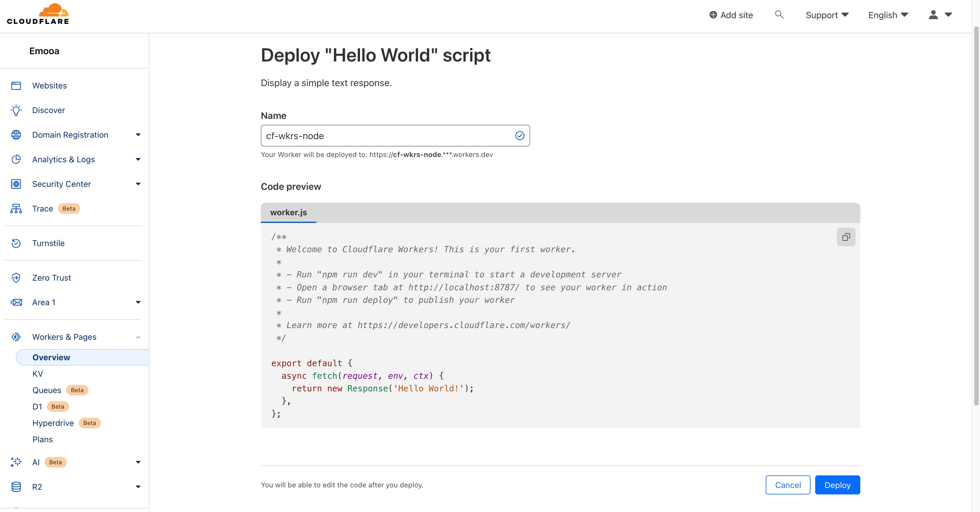Open the Websites page
This screenshot has width=980, height=512.
coord(49,86)
